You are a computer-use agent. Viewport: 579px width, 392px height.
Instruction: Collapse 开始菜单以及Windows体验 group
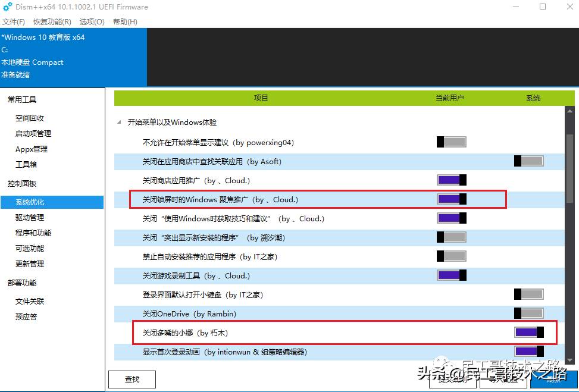click(119, 122)
